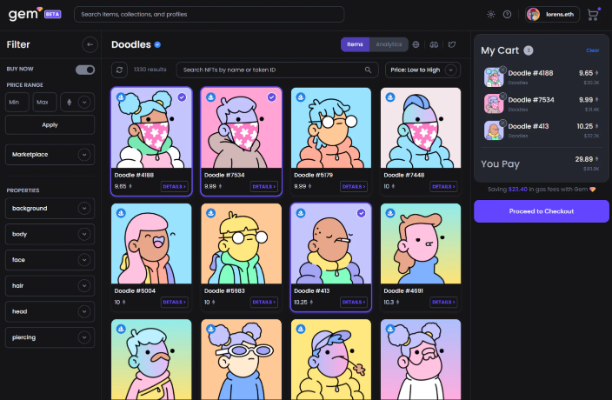Screen dimensions: 612x400
Task: Open the shopping cart icon in the header
Action: tap(593, 14)
